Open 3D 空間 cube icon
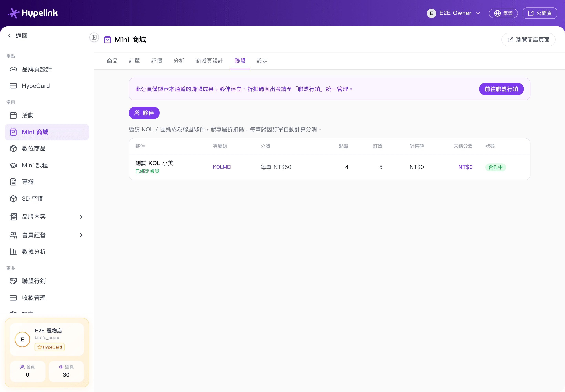Viewport: 565px width, 392px height. click(x=13, y=199)
